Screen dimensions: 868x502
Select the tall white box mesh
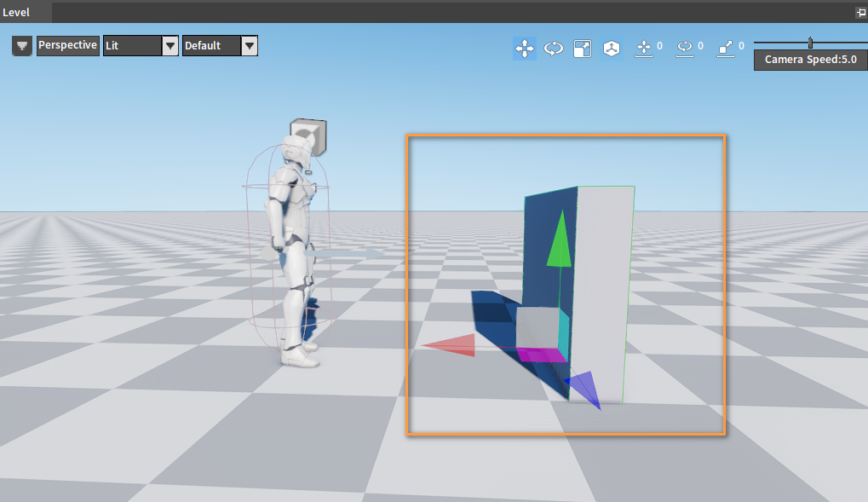[x=601, y=294]
